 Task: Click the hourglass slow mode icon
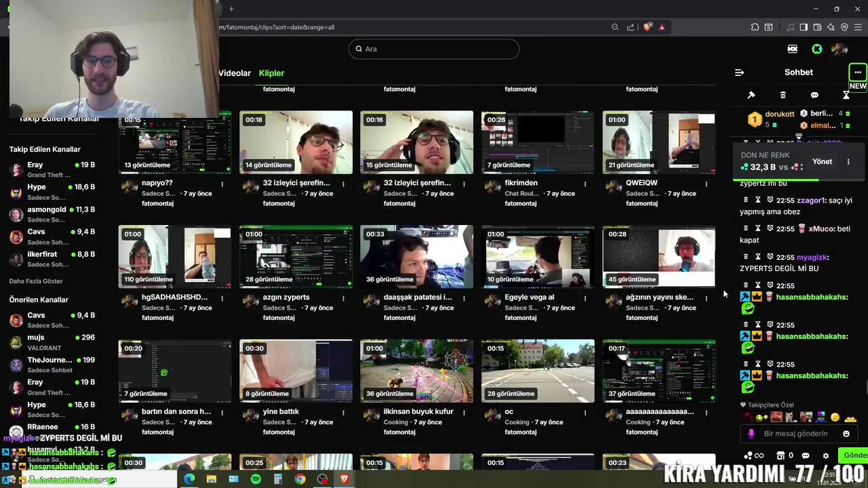846,95
